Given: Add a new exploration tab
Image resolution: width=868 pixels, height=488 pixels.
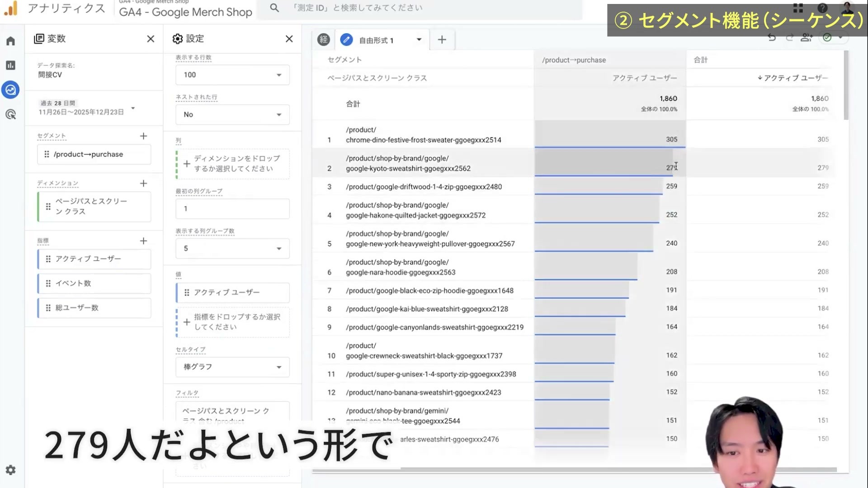Looking at the screenshot, I should (x=442, y=40).
